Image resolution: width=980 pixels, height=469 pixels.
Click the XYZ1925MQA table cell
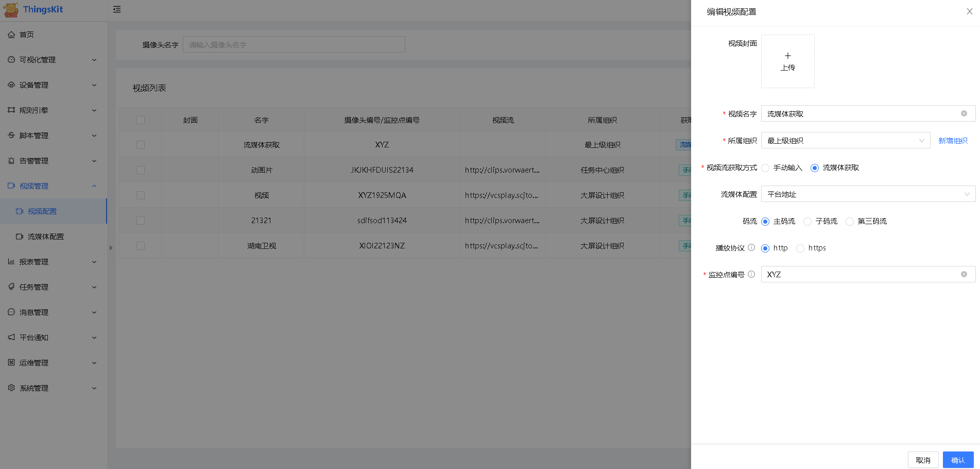click(x=382, y=195)
